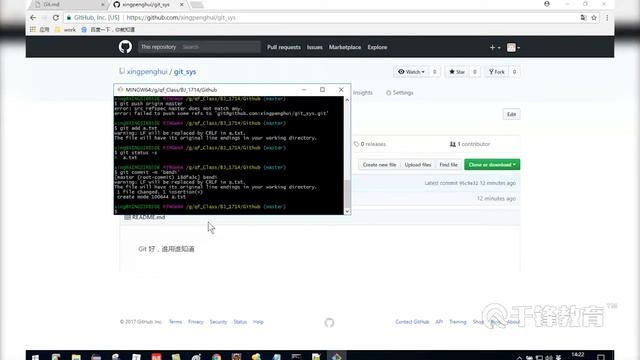
Task: Expand Clone or download dropdown
Action: point(492,164)
